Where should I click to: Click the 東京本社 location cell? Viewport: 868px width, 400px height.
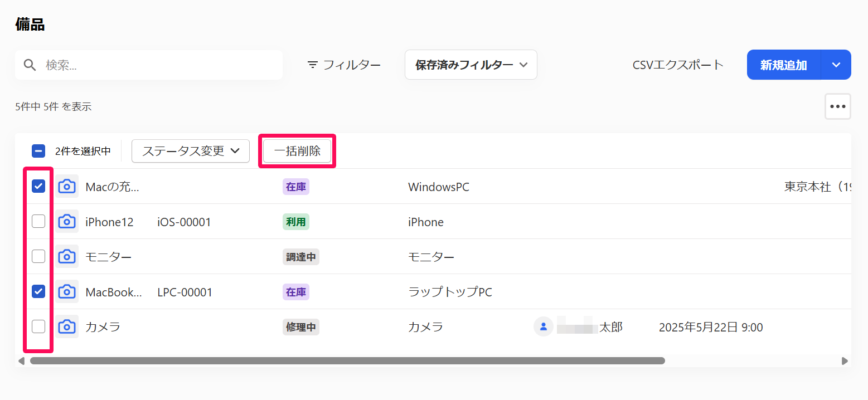click(818, 187)
